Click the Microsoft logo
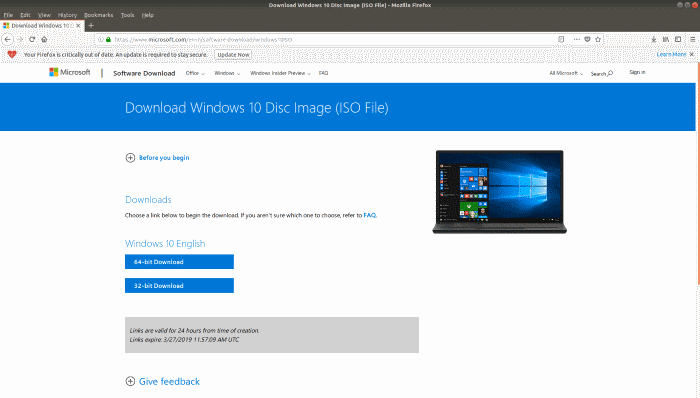 pos(70,72)
